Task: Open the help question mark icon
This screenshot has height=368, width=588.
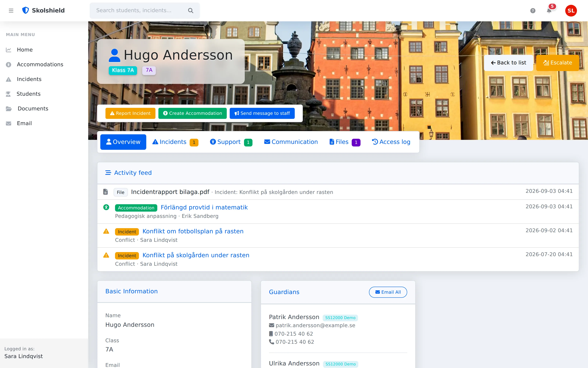Action: (533, 11)
